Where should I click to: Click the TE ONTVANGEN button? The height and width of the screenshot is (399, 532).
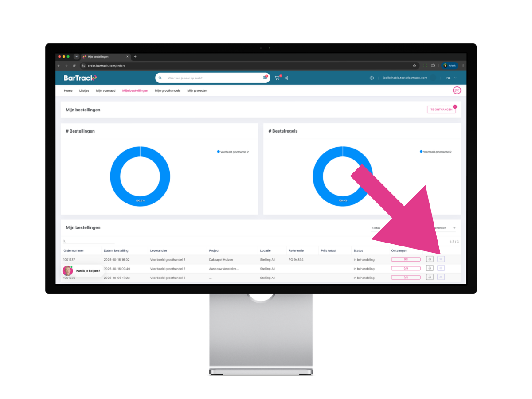pos(442,110)
